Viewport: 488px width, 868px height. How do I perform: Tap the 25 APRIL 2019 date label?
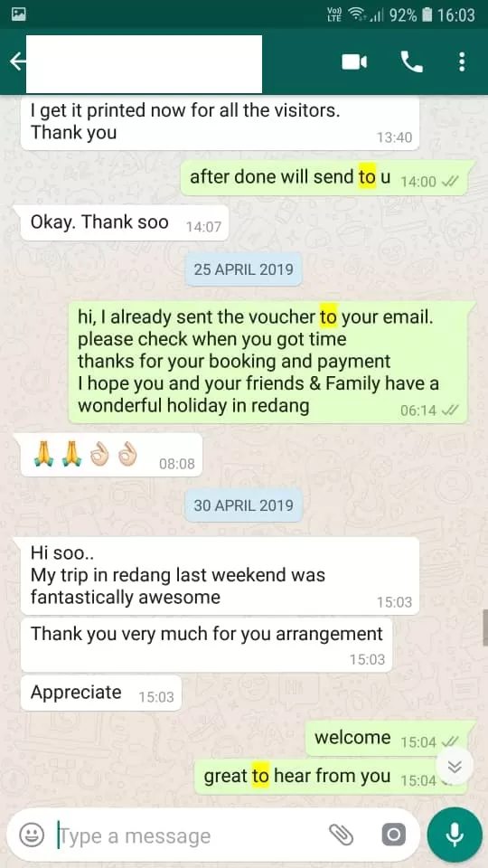[243, 269]
